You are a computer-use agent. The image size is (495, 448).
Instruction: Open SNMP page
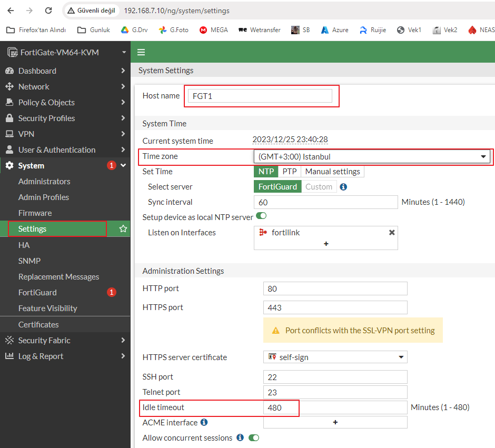tap(29, 261)
